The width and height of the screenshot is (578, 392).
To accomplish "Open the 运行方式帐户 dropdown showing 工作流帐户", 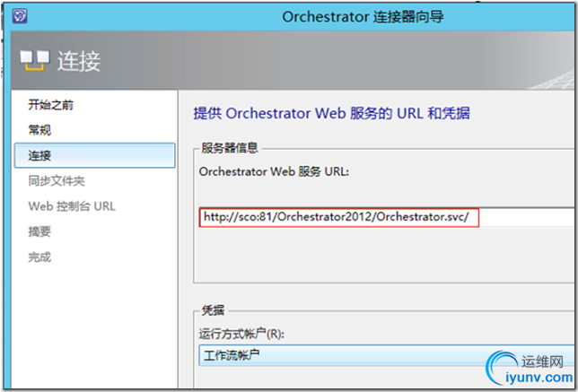I will [x=387, y=355].
